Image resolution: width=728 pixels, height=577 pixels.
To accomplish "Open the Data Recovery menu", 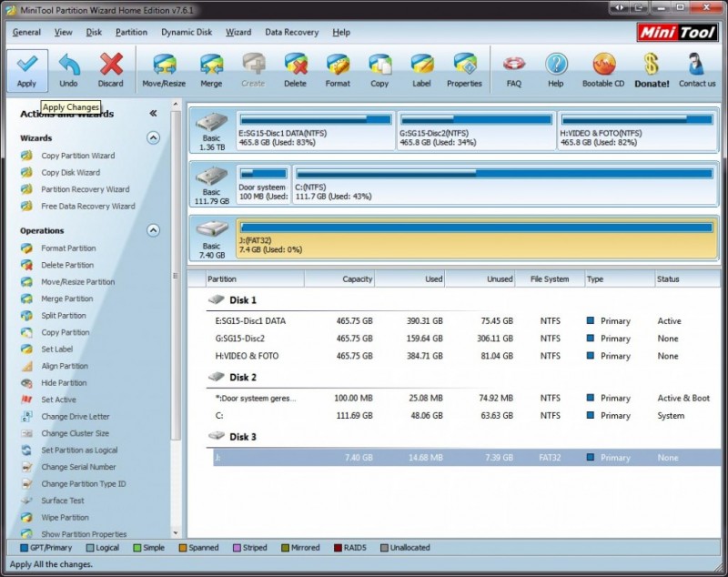I will 291,32.
